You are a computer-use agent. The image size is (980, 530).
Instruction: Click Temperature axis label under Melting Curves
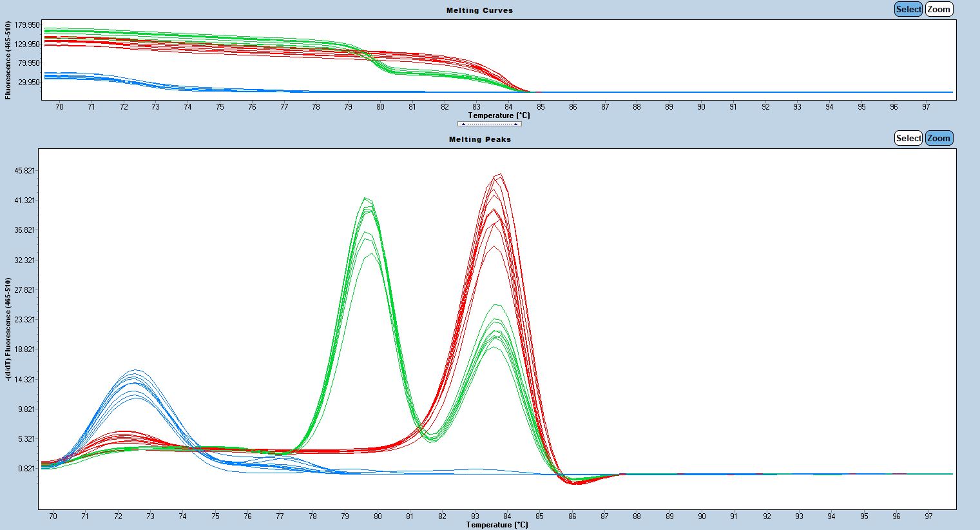click(499, 115)
